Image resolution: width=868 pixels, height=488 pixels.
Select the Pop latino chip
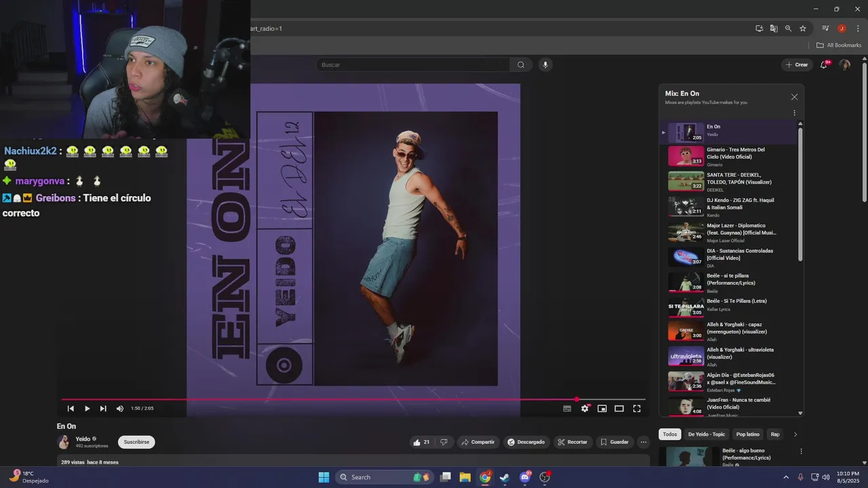[x=748, y=434]
